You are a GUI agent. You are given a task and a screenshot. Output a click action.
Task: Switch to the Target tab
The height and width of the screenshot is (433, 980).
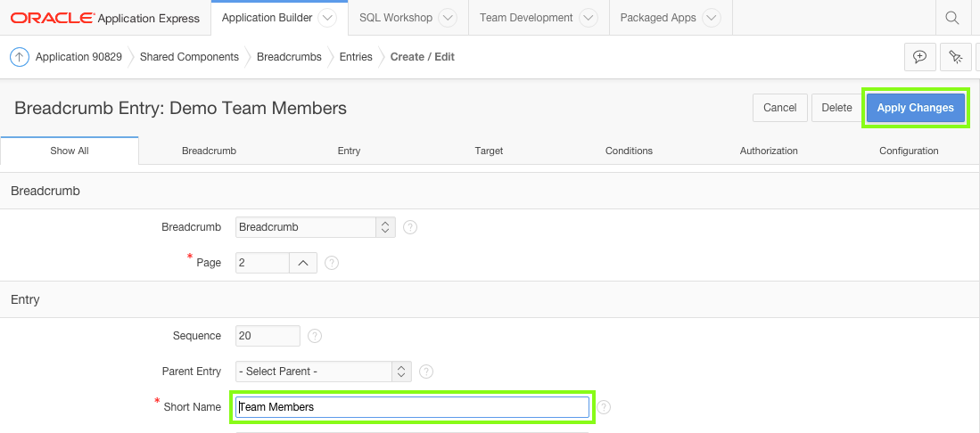pyautogui.click(x=489, y=151)
